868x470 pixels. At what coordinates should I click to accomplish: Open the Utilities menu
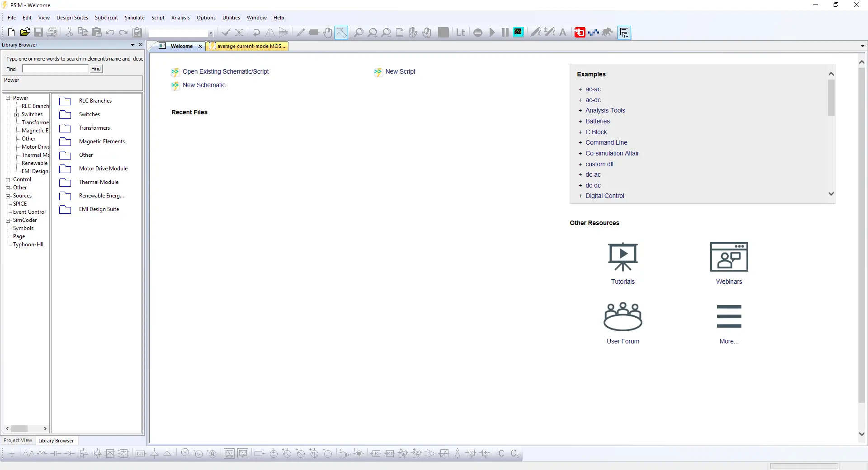point(231,18)
